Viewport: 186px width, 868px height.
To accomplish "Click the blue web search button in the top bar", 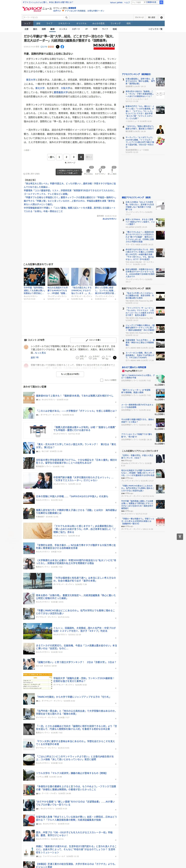I will (x=161, y=2).
